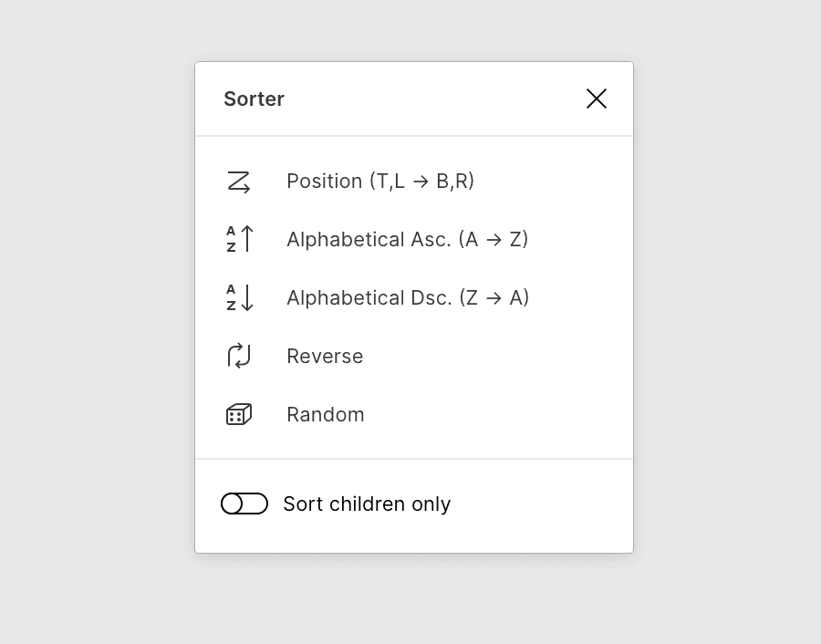This screenshot has height=644, width=821.
Task: Close the Sorter panel with the X
Action: [597, 99]
